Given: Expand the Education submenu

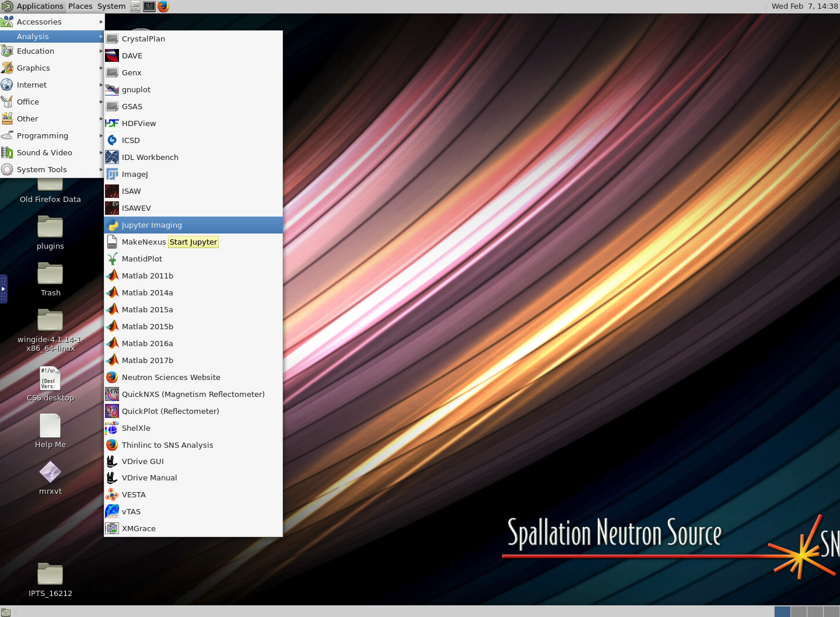Looking at the screenshot, I should click(52, 51).
